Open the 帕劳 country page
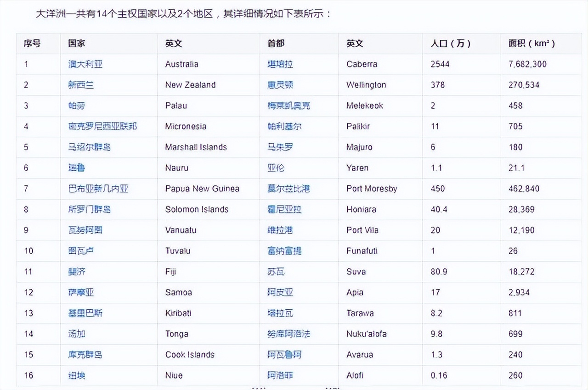Screen dimensions: 588x390 pyautogui.click(x=76, y=106)
